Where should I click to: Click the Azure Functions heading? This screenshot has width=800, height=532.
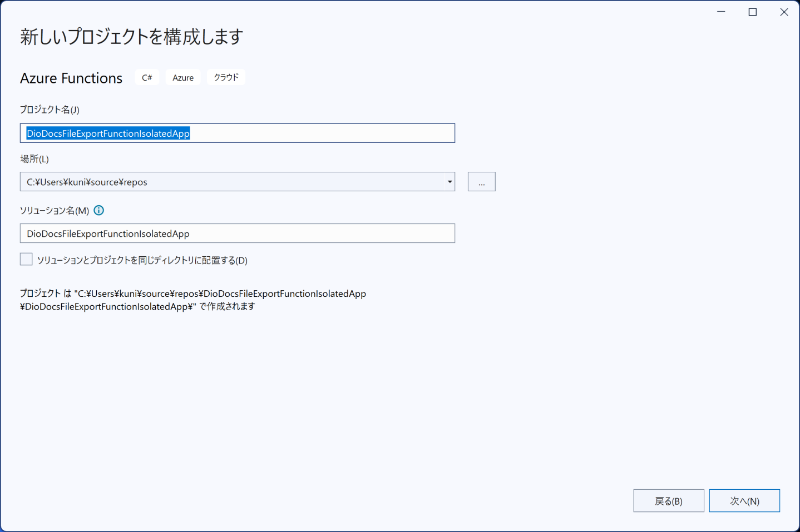71,78
